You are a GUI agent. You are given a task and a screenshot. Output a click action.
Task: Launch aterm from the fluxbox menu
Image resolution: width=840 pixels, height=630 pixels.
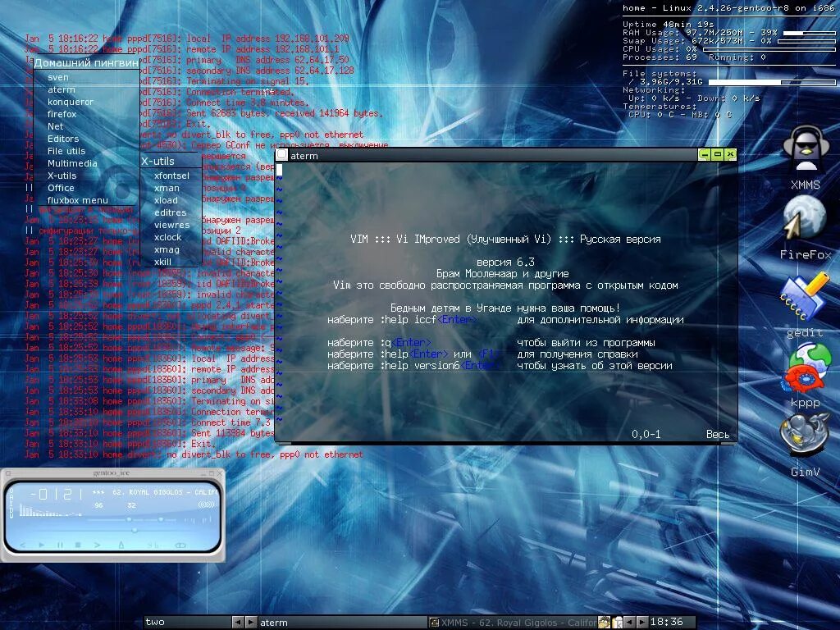[x=86, y=89]
